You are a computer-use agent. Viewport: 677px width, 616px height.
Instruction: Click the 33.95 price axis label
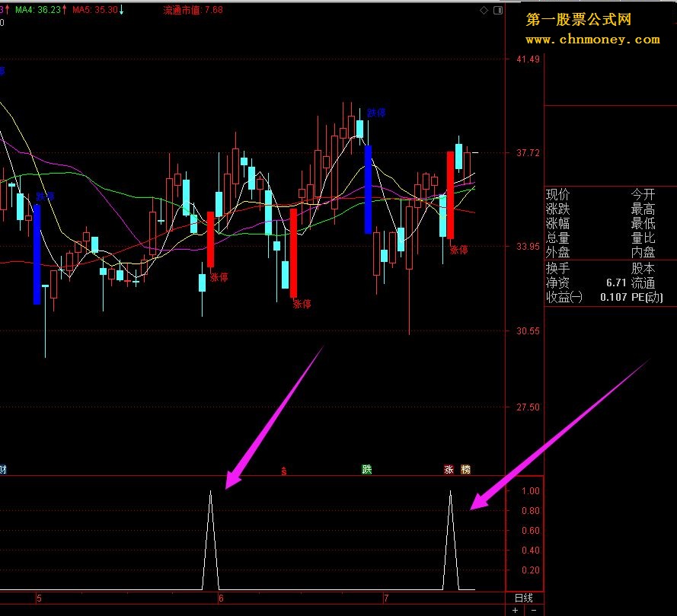[528, 247]
